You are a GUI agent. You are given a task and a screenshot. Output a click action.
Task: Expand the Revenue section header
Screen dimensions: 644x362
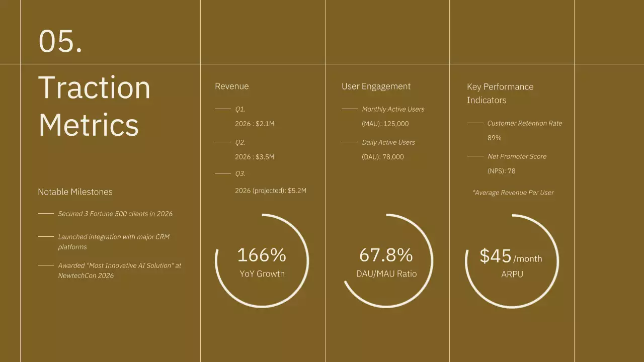232,86
